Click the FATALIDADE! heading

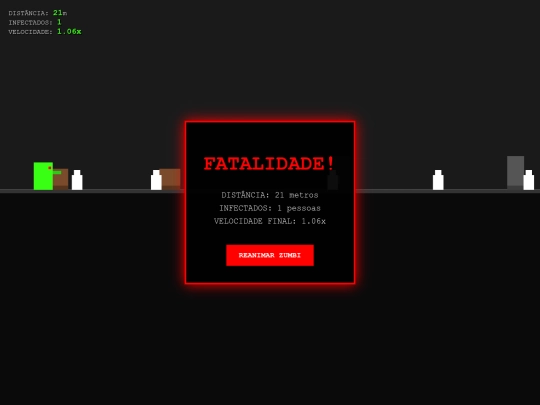pos(269,164)
